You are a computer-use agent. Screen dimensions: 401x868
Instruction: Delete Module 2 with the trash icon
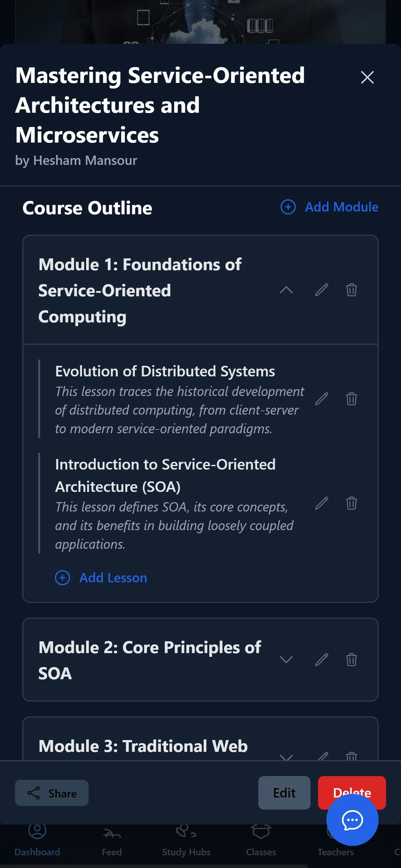coord(352,659)
